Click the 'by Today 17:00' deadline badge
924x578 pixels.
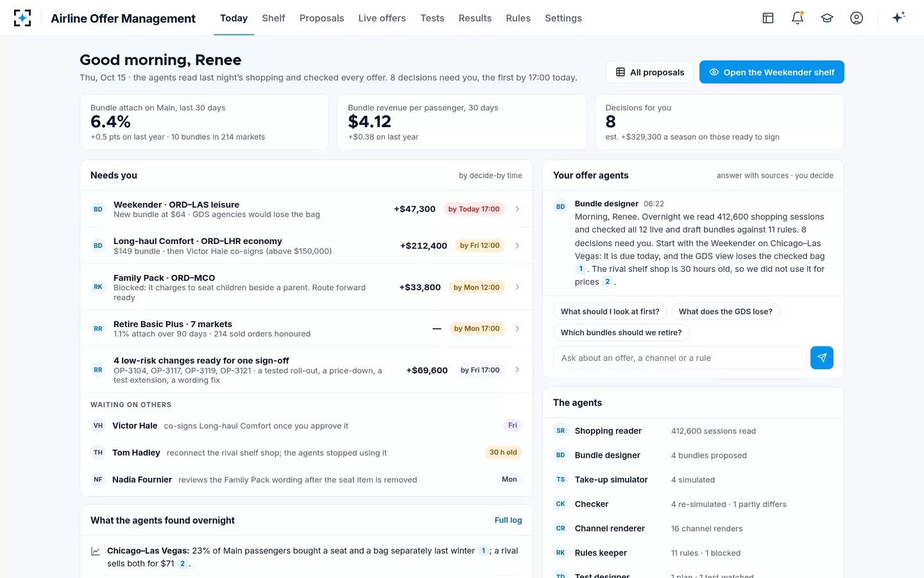(474, 209)
